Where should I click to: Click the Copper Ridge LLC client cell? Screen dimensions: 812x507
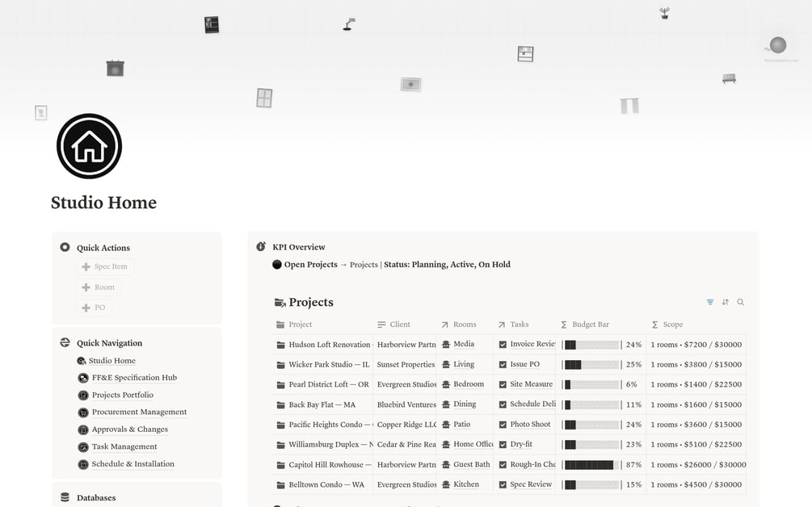406,425
